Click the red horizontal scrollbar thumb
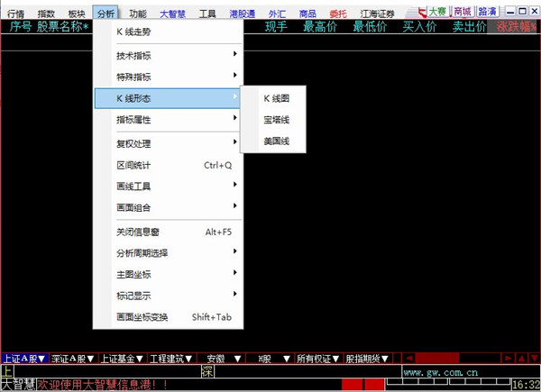This screenshot has height=392, width=541. tap(436, 359)
